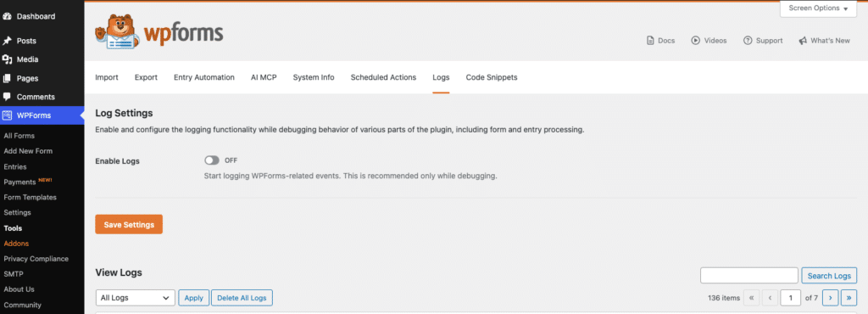Screen dimensions: 868x314
Task: Click the Docs link in header
Action: pos(661,41)
